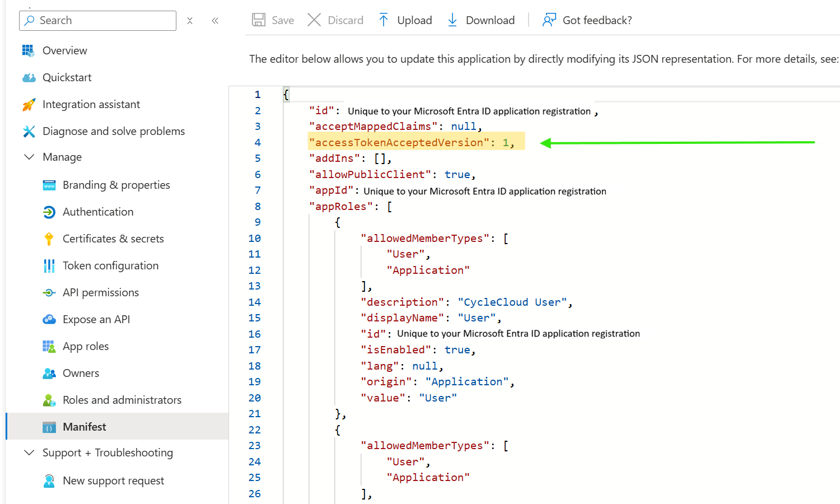
Task: Click the Roles and administrators icon
Action: click(49, 400)
